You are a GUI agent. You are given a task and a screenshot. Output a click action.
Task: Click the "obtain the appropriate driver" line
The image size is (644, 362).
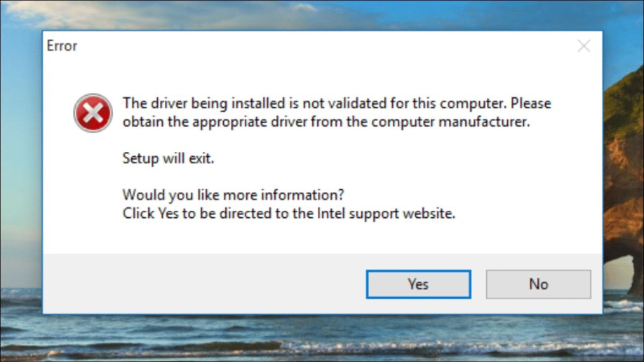click(326, 122)
